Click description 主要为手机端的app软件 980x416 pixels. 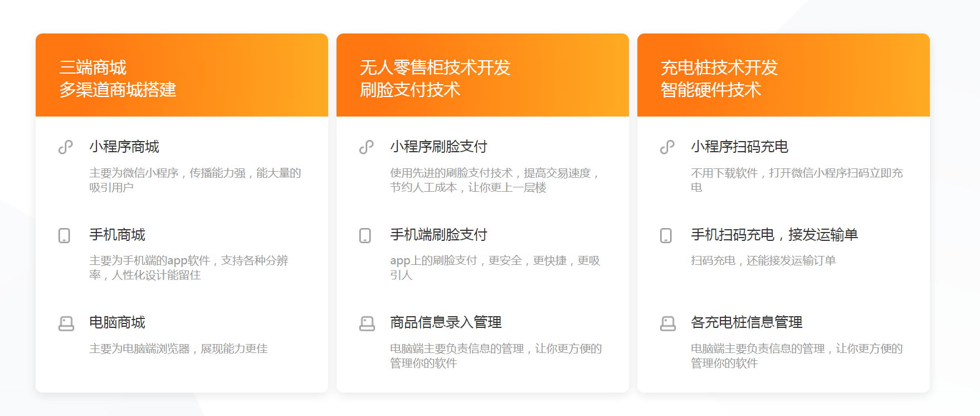coord(189,268)
